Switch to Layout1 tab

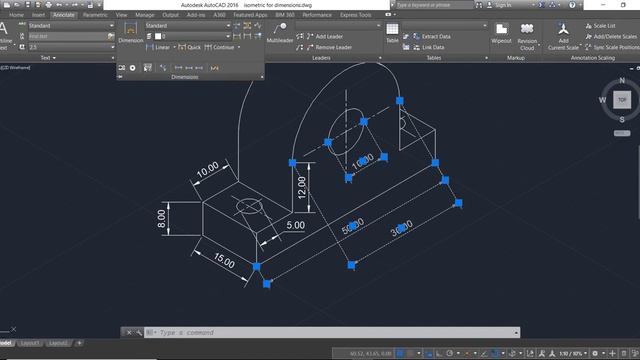(30, 343)
